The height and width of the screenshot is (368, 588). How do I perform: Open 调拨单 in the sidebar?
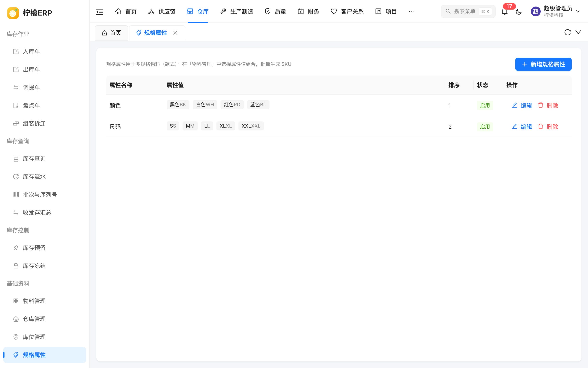coord(45,88)
